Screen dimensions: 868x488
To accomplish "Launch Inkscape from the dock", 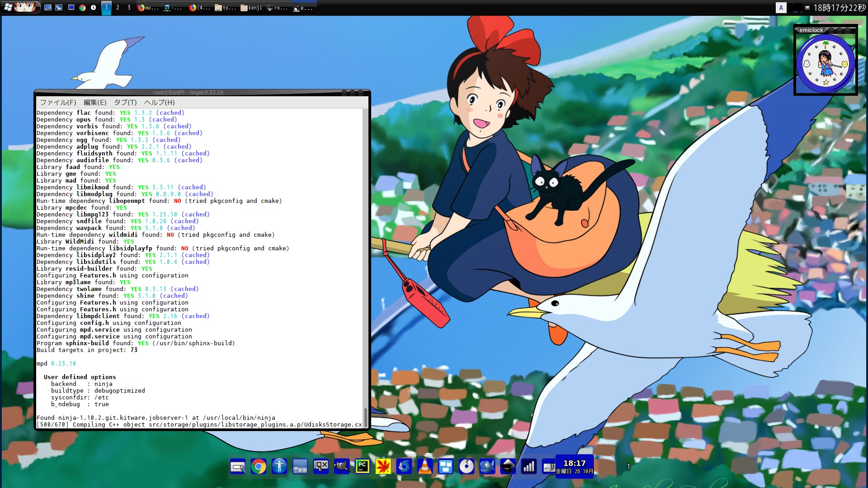I will (508, 466).
